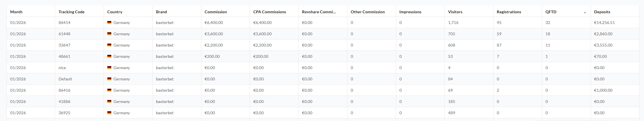The height and width of the screenshot is (121, 644).
Task: Click the Germany flag in the 61448 row
Action: point(109,34)
